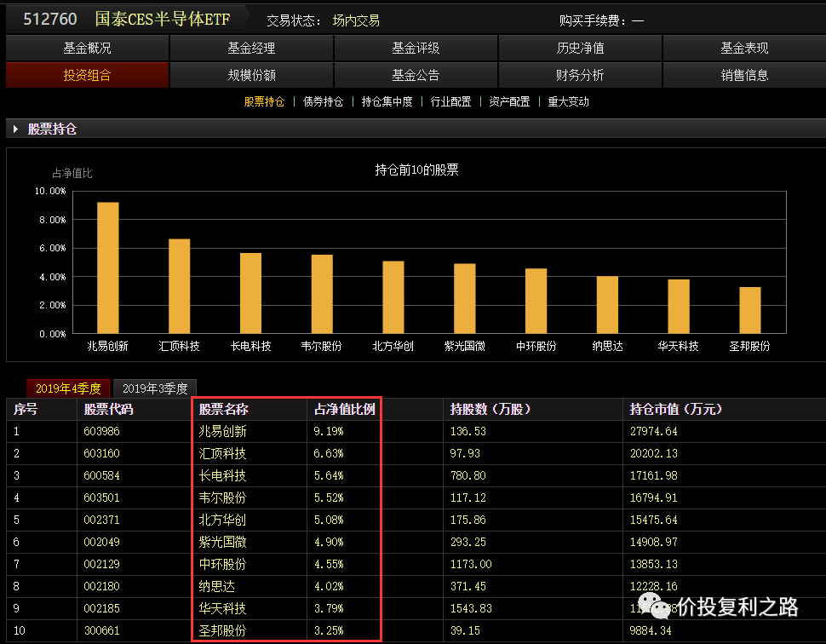
Task: Click the 场内交易 status text
Action: (356, 20)
